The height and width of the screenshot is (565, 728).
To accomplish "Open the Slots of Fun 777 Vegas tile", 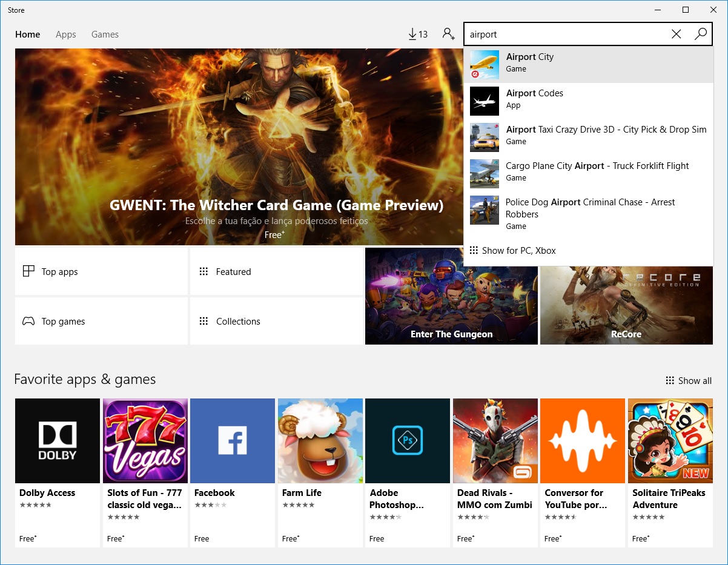I will tap(145, 473).
